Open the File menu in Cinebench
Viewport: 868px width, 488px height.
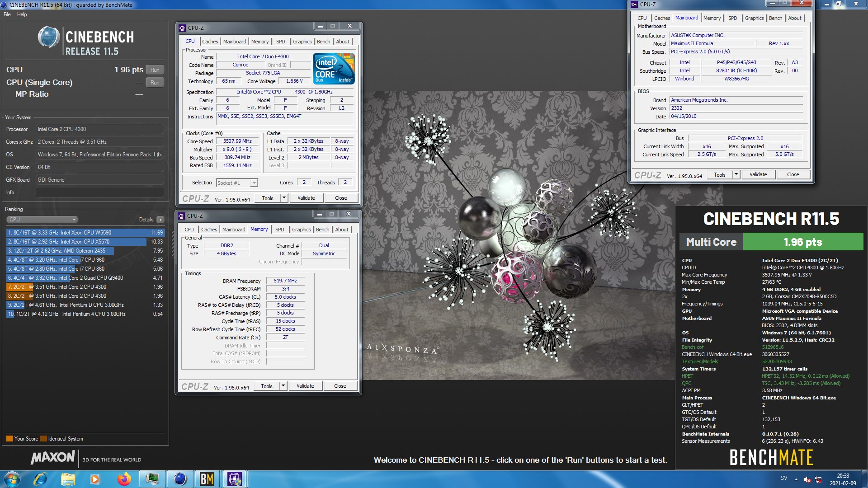pos(7,14)
